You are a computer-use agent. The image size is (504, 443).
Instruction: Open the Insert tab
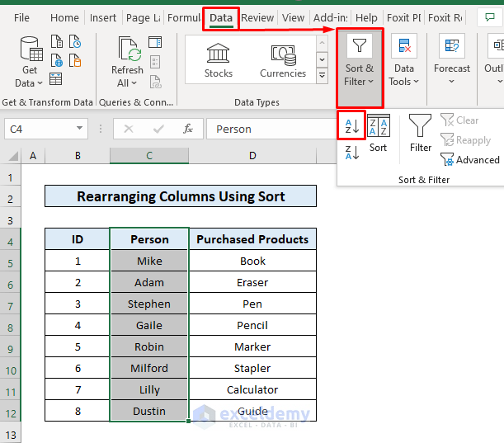[103, 17]
